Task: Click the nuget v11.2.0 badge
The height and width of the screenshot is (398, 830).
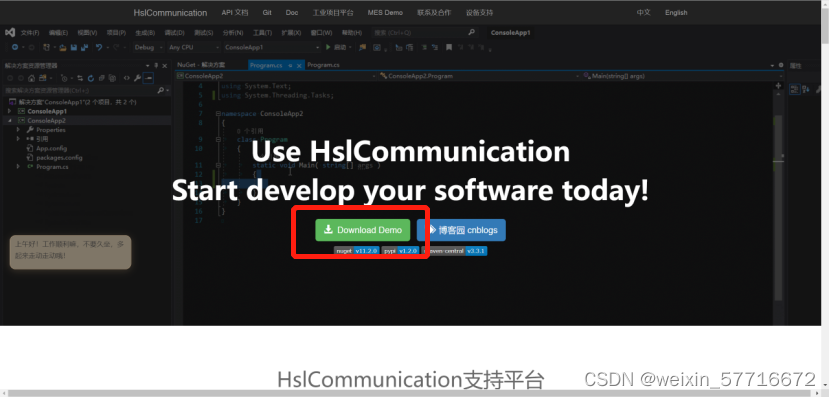Action: 356,251
